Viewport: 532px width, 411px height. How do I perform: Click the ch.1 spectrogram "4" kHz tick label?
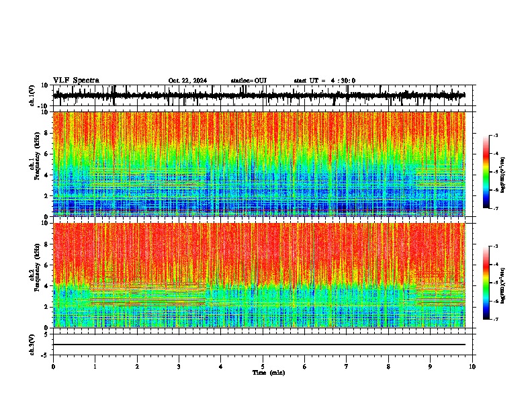tap(46, 175)
